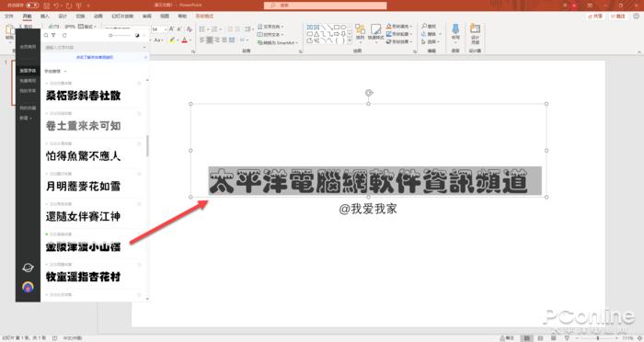Click the filter funnel icon in font panel
This screenshot has height=342, width=644.
tap(53, 35)
